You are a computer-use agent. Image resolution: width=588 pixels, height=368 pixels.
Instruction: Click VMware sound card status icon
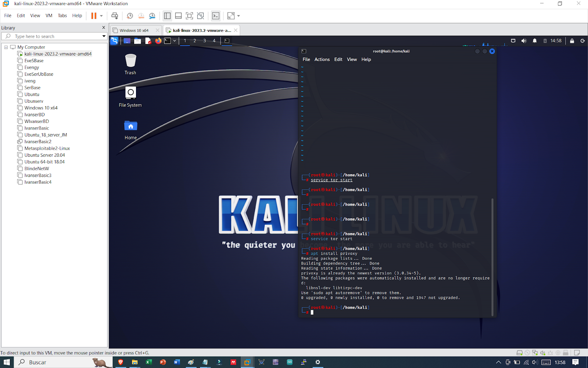click(542, 353)
